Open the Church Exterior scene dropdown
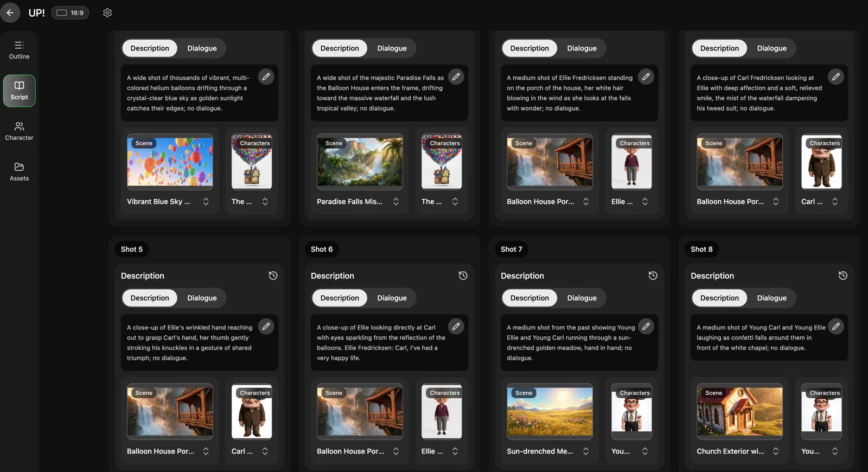The height and width of the screenshot is (472, 868). tap(776, 451)
